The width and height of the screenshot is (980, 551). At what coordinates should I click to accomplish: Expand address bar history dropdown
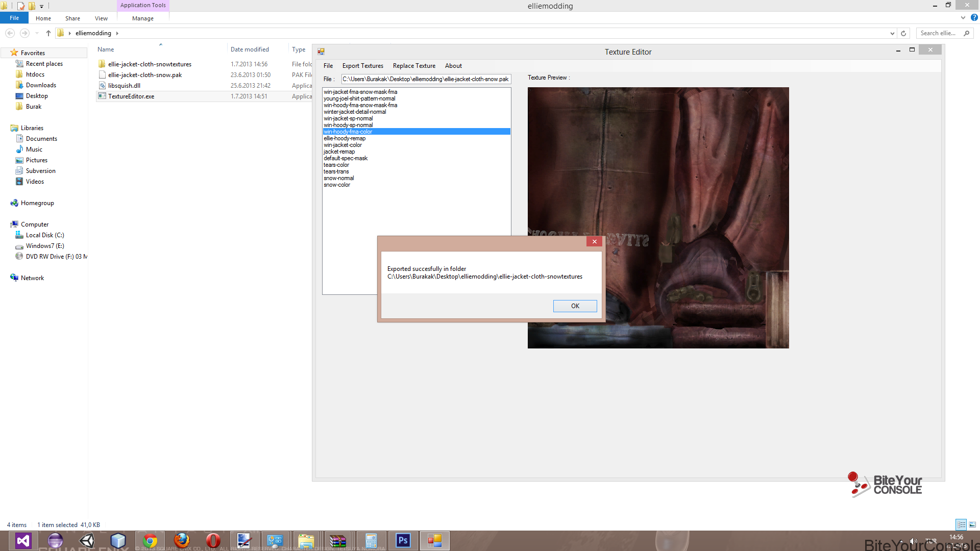point(892,33)
